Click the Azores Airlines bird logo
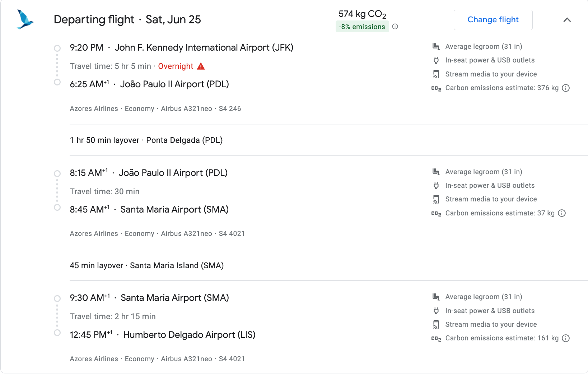The image size is (588, 377). [25, 19]
